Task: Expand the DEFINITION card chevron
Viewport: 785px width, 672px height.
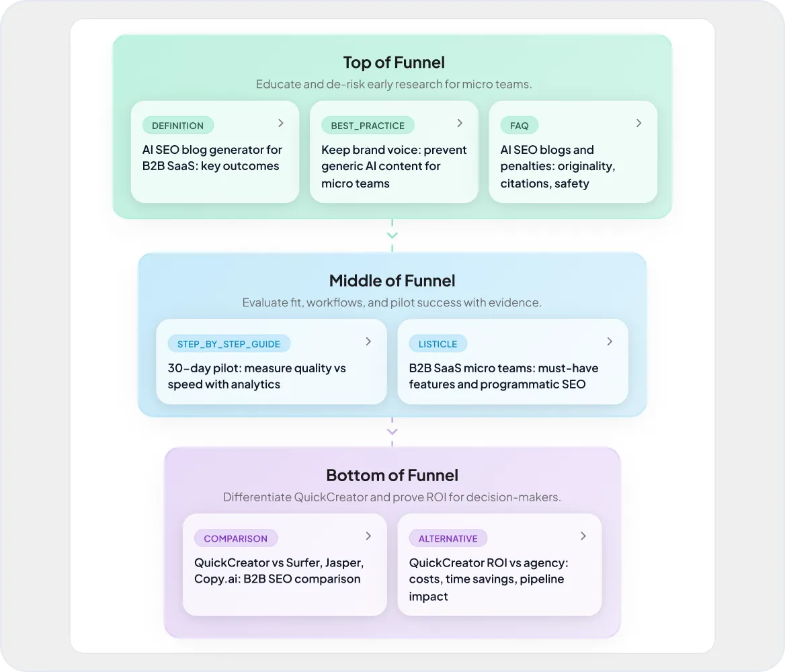Action: tap(281, 123)
